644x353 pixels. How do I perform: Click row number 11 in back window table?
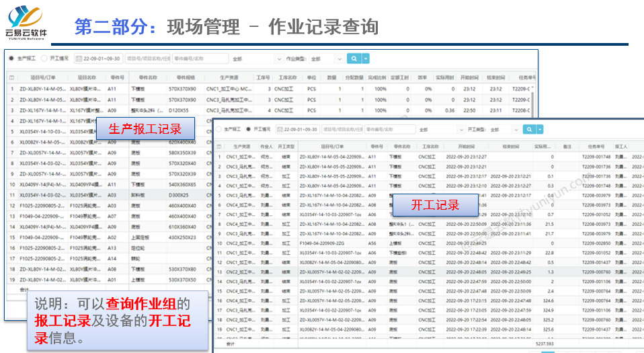point(12,195)
